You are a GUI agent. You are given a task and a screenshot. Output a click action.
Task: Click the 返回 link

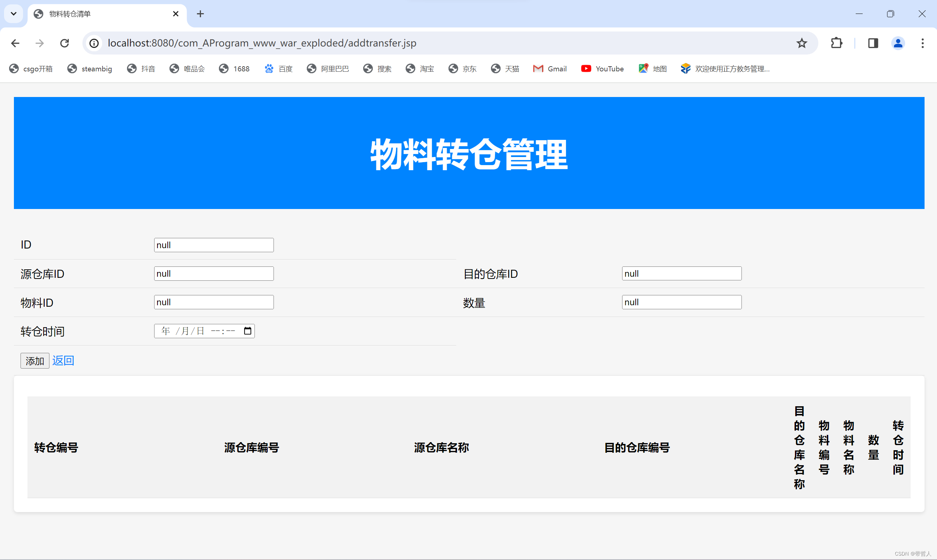click(63, 361)
